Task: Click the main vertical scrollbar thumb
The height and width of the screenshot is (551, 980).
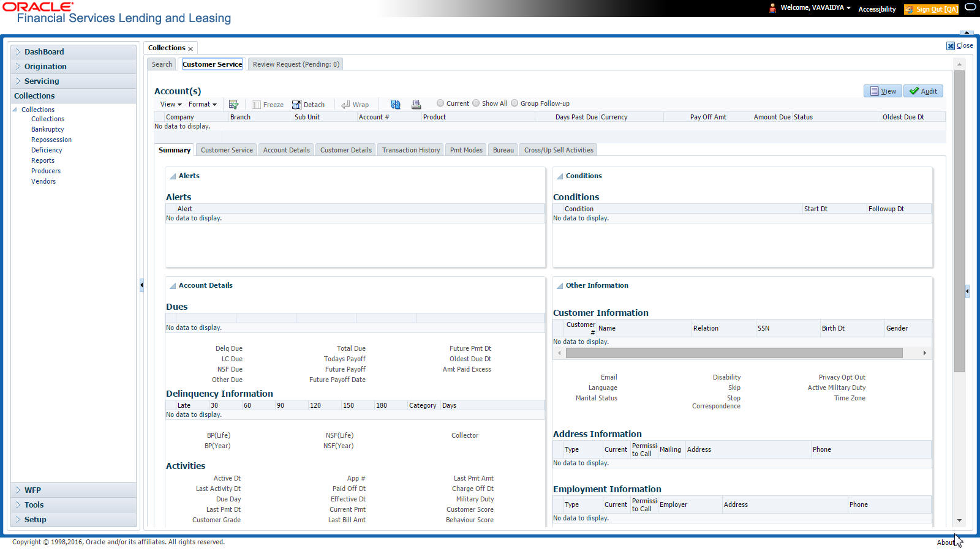Action: pos(959,221)
